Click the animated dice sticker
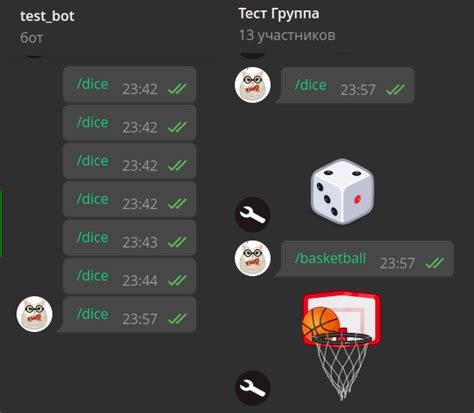 pyautogui.click(x=342, y=192)
